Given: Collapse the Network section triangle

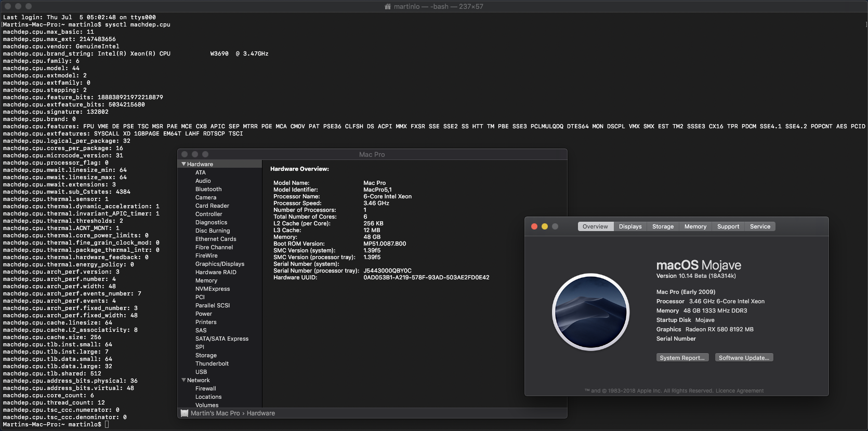Looking at the screenshot, I should [183, 380].
